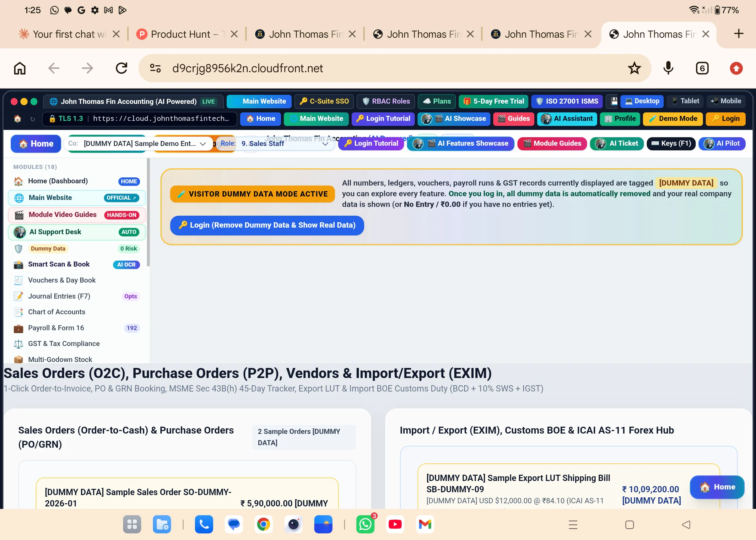
Task: Switch preview to Tablet view
Action: tap(685, 101)
